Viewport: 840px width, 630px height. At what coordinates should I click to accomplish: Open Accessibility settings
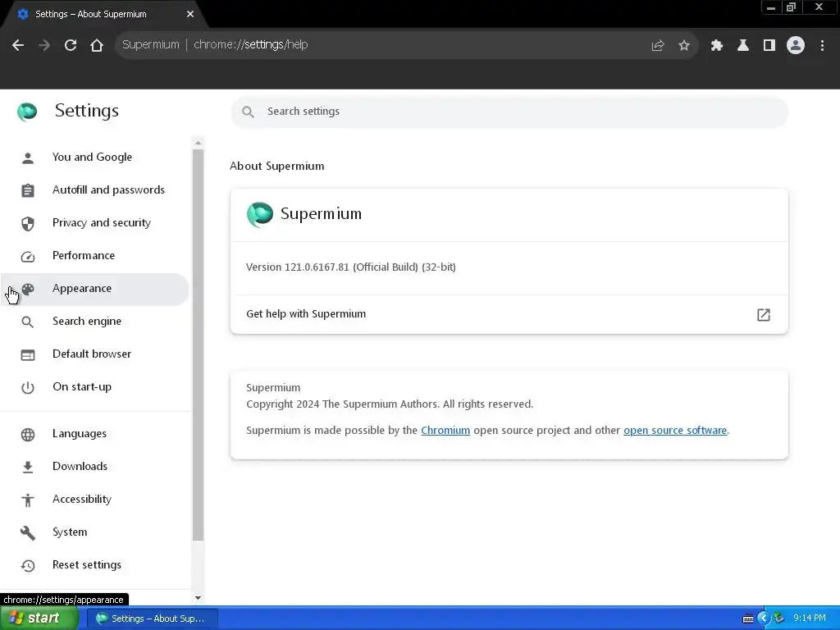(x=94, y=500)
